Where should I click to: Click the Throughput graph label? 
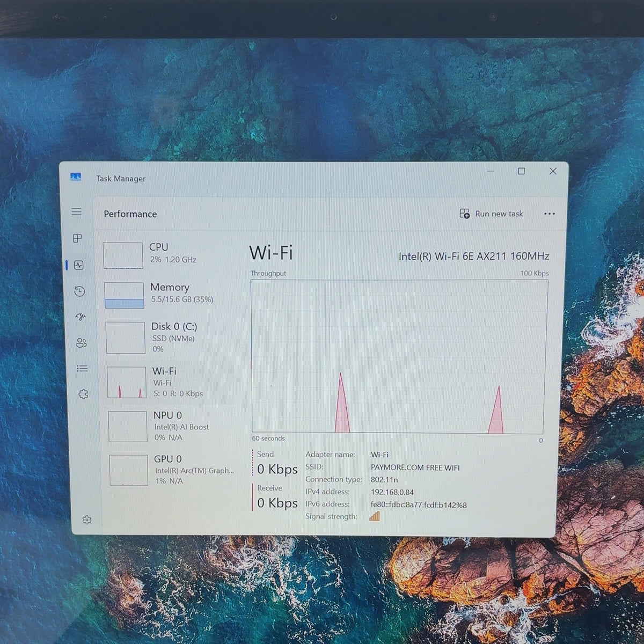(268, 273)
